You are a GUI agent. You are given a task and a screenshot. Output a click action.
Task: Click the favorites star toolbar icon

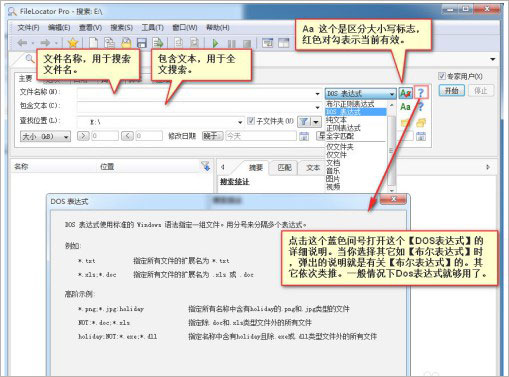[73, 43]
